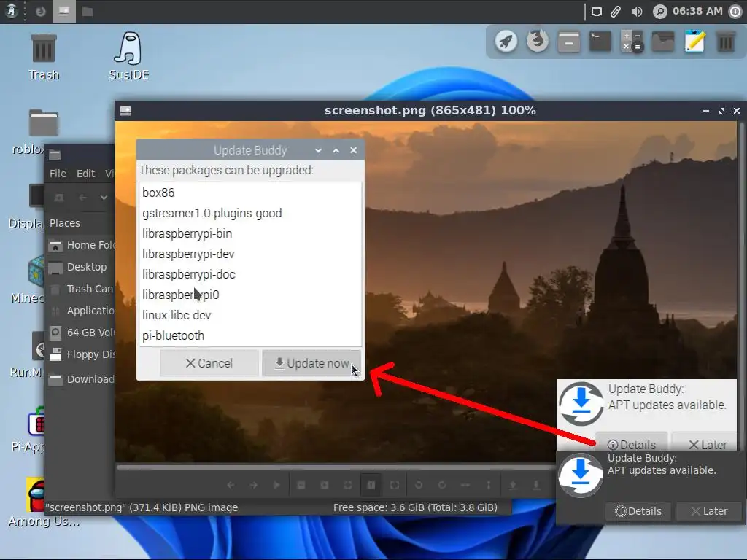Flip the image vertically
This screenshot has height=560, width=747.
(489, 485)
